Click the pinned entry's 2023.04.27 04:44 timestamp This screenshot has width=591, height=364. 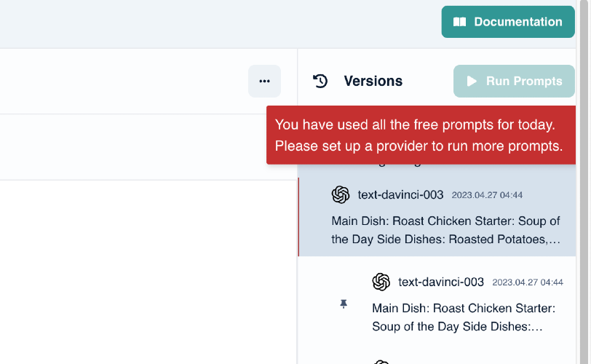(528, 282)
